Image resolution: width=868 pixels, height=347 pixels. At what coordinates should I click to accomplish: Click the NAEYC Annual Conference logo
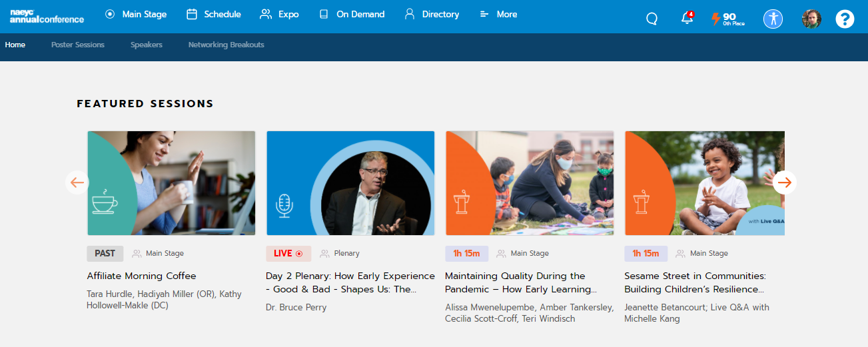point(47,16)
